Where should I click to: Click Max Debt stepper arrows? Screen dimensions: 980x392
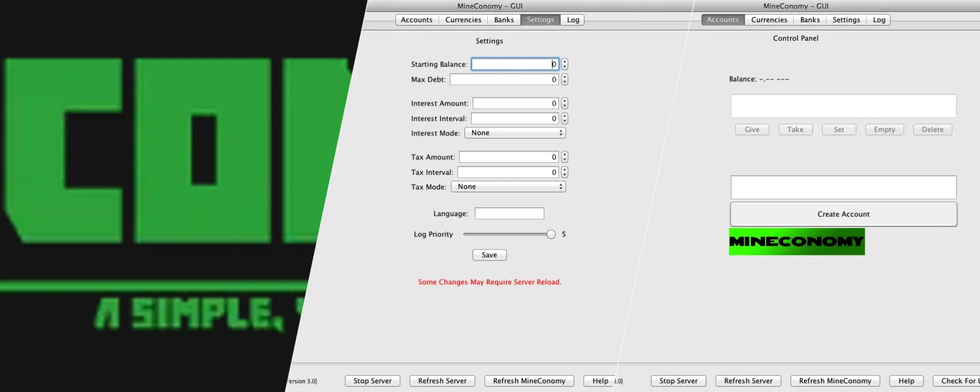(x=565, y=79)
